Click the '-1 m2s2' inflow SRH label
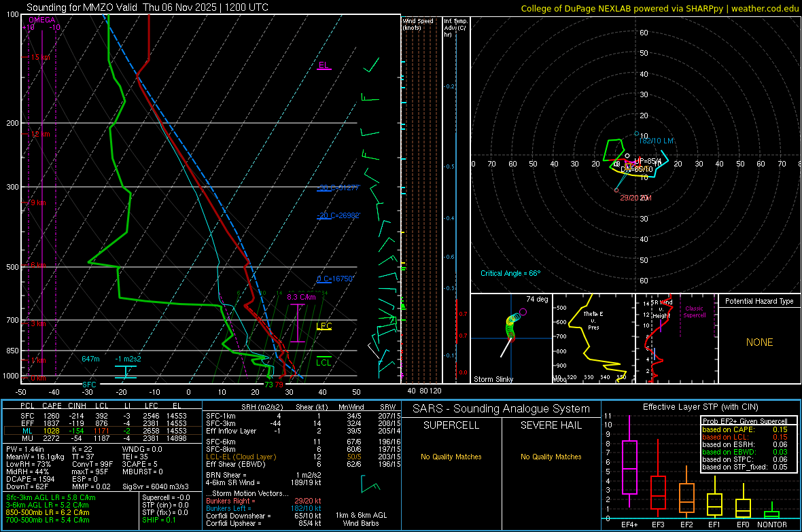 [x=128, y=359]
